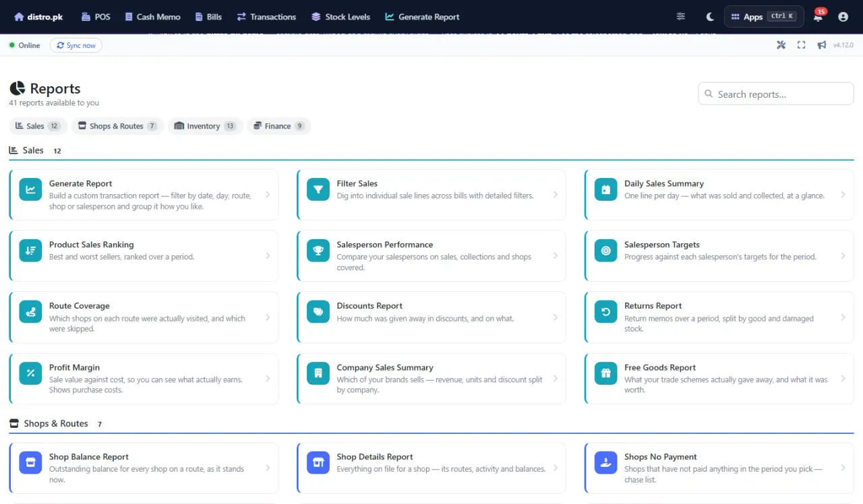
Task: Open Discounts Report card chevron
Action: 556,317
